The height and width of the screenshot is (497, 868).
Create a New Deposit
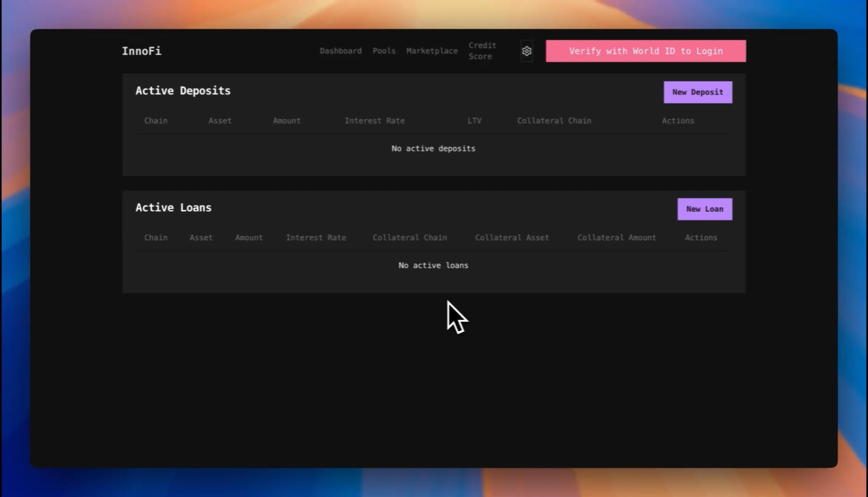coord(698,92)
